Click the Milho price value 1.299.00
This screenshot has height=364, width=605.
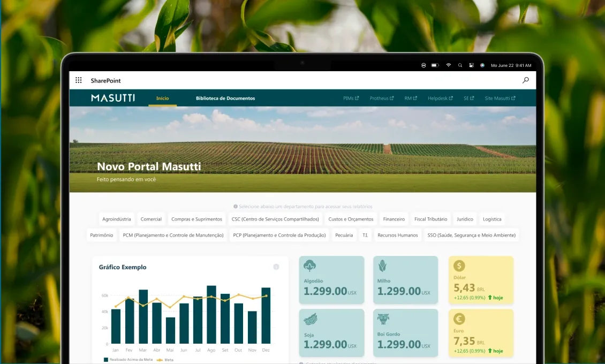pos(399,291)
